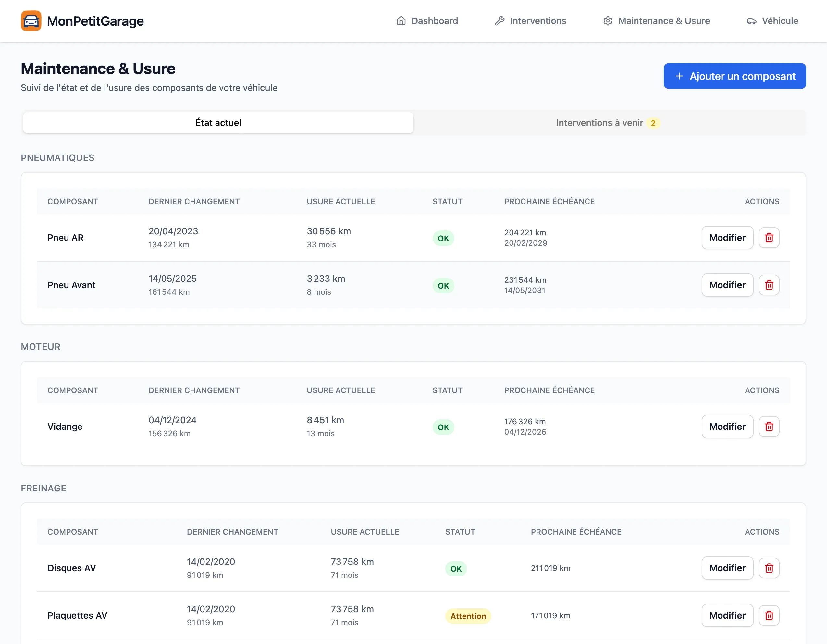Click the yellow badge showing 2 interventions
The image size is (827, 644).
coord(653,123)
